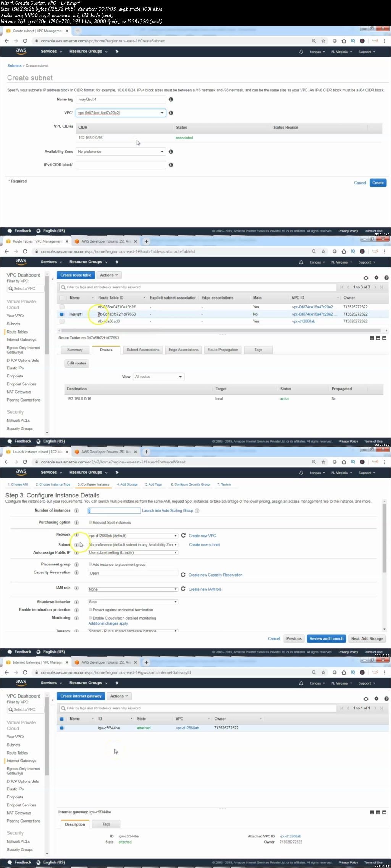Click info icon for Number of instances
The height and width of the screenshot is (868, 391).
click(x=76, y=510)
